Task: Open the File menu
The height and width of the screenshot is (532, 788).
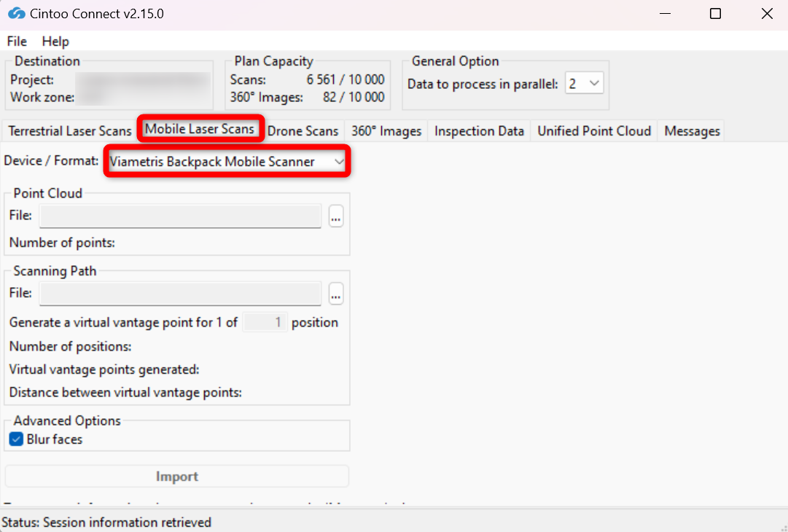Action: [x=17, y=42]
